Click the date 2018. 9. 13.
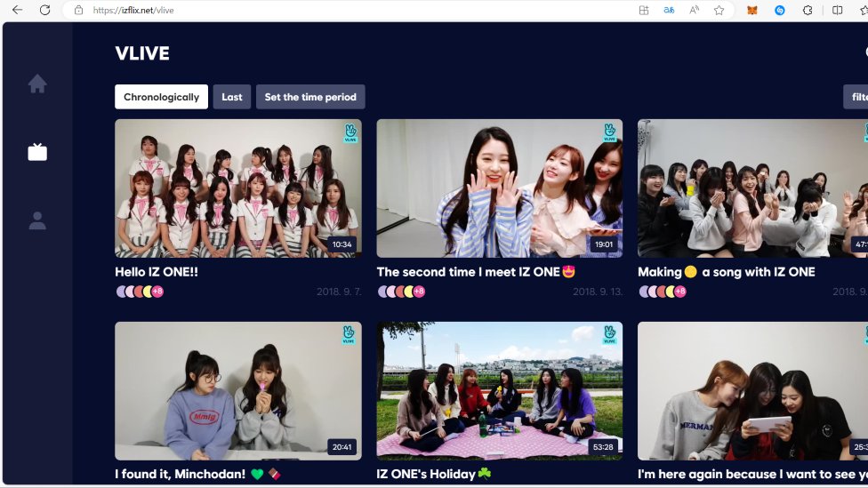 click(x=598, y=292)
